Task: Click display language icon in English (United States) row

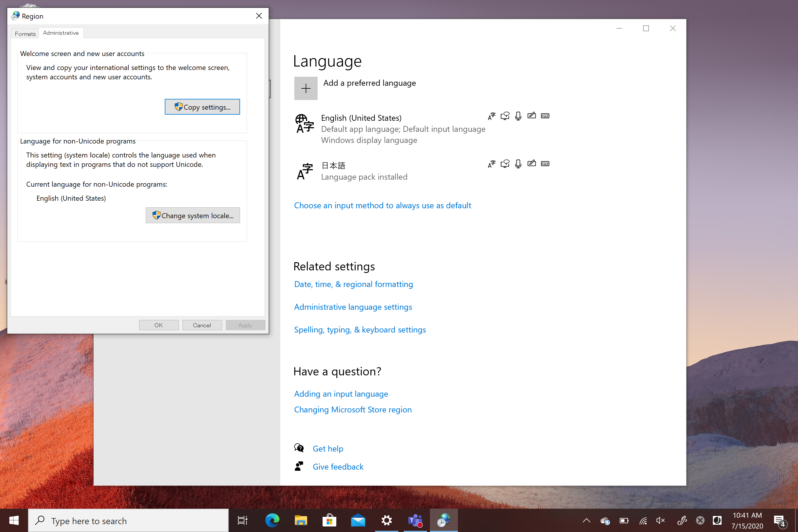Action: tap(492, 116)
